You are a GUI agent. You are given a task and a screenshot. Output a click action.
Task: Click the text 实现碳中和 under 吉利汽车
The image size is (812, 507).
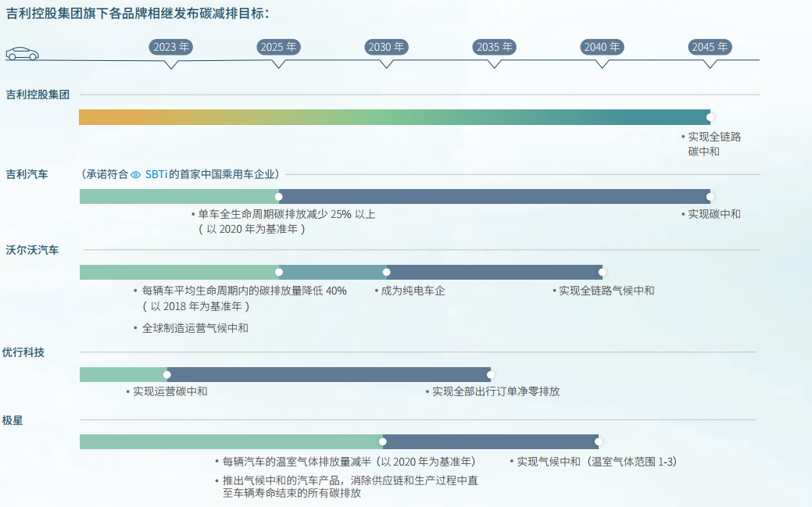714,214
